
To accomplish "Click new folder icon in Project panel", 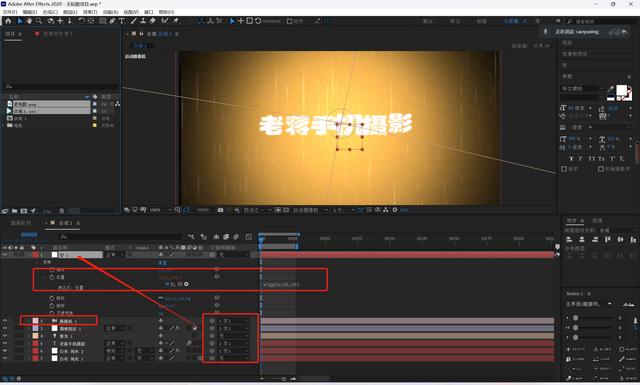I will pyautogui.click(x=14, y=211).
